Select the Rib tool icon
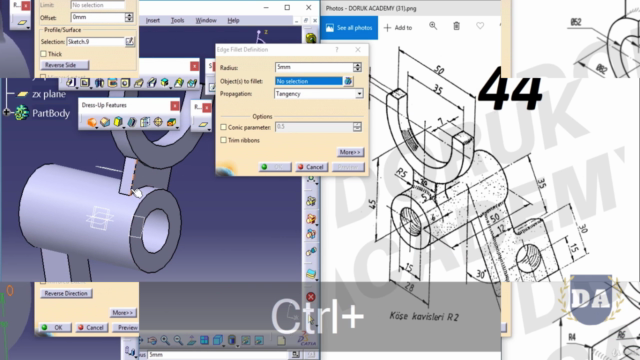 pyautogui.click(x=139, y=83)
